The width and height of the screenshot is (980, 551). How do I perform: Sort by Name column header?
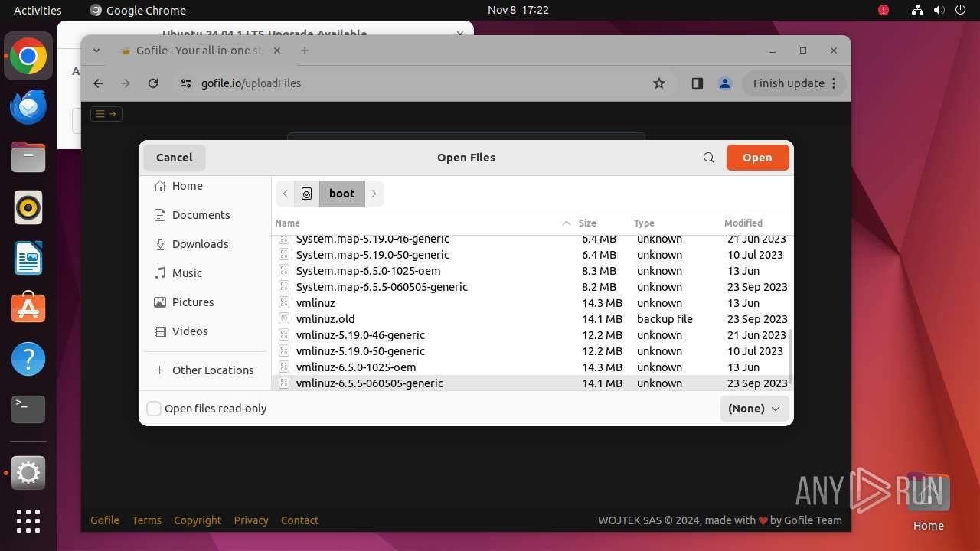(x=423, y=223)
